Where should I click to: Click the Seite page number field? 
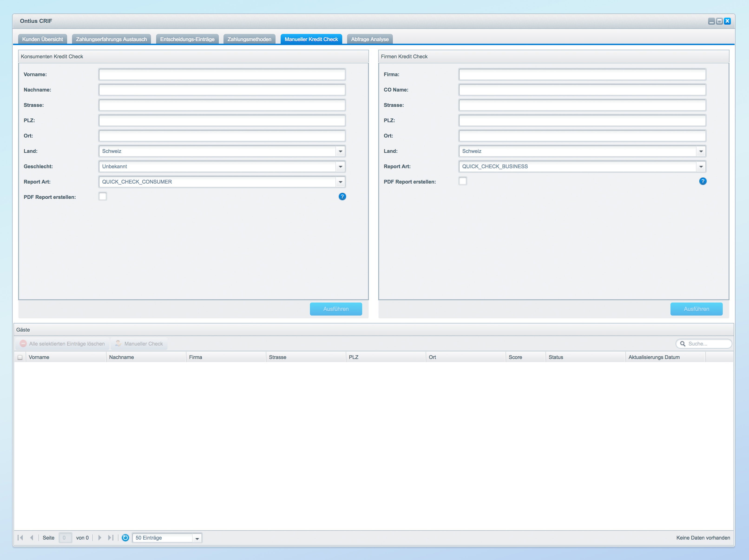coord(65,538)
